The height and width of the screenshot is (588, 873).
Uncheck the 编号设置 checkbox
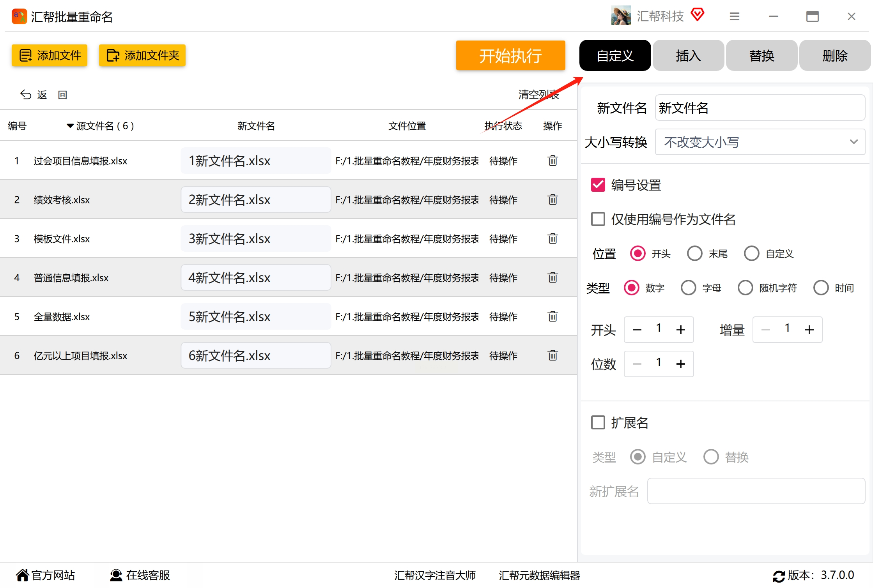pos(598,185)
